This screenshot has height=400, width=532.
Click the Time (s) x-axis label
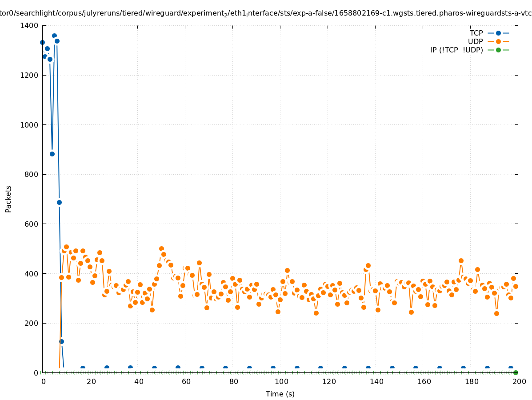click(x=280, y=394)
